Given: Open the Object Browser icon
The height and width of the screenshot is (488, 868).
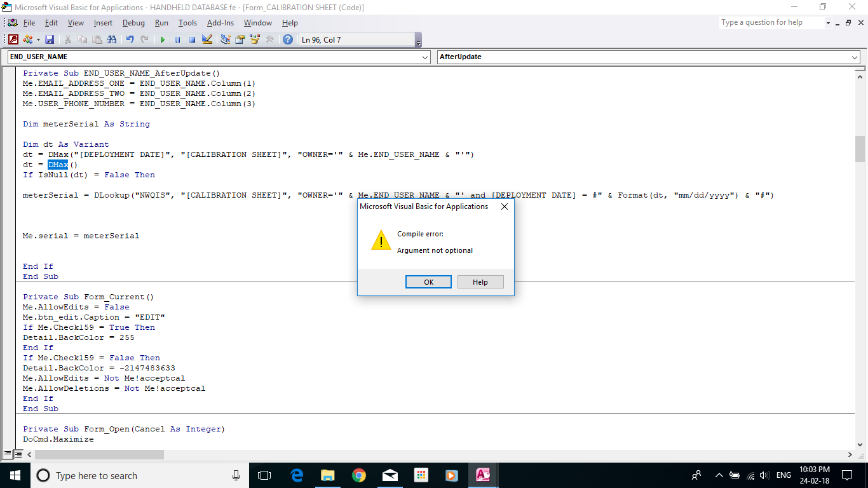Looking at the screenshot, I should (x=255, y=39).
